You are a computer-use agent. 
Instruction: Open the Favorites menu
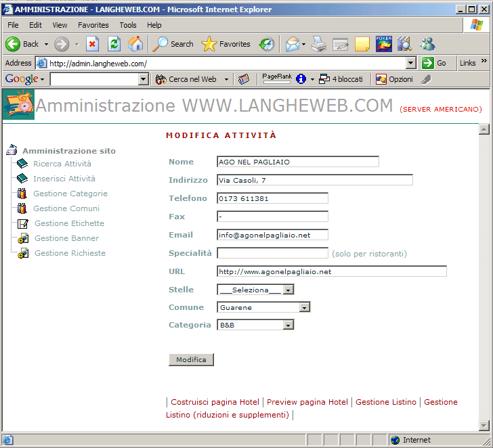tap(93, 25)
